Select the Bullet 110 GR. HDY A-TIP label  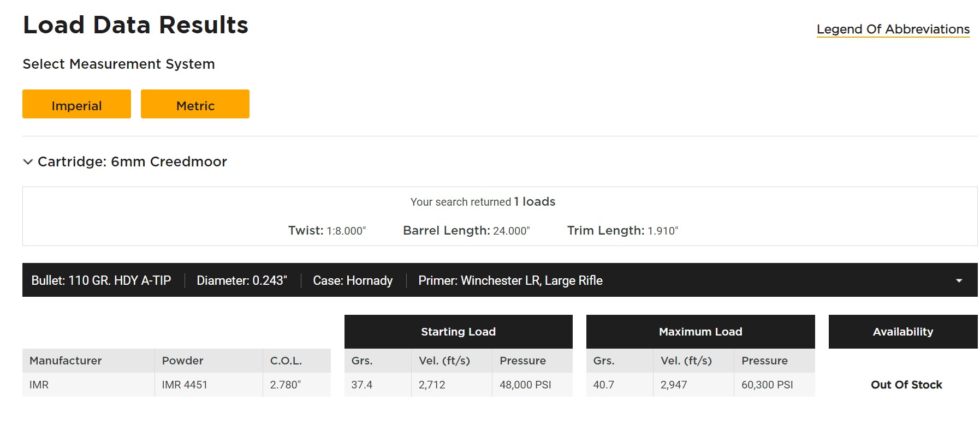pyautogui.click(x=101, y=280)
